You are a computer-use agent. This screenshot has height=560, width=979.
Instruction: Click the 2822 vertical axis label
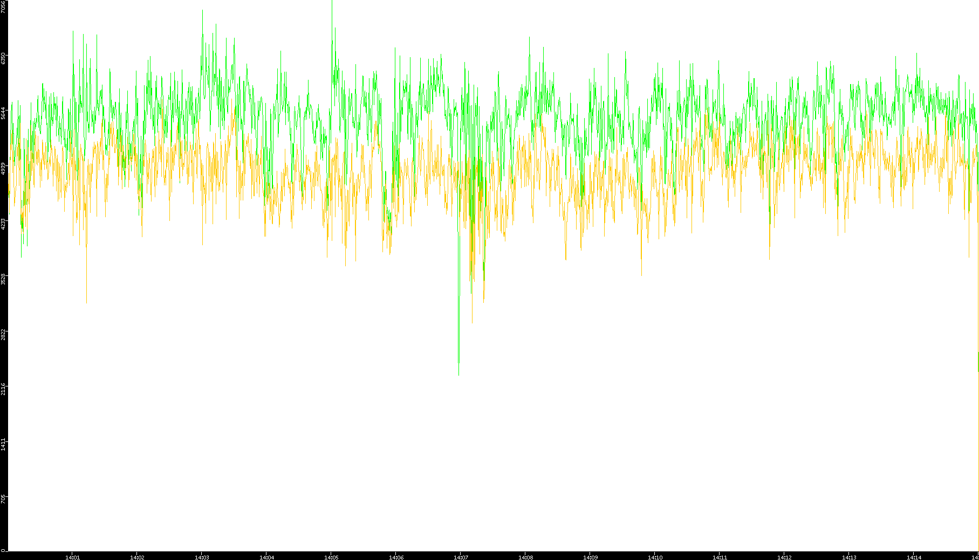(3, 334)
